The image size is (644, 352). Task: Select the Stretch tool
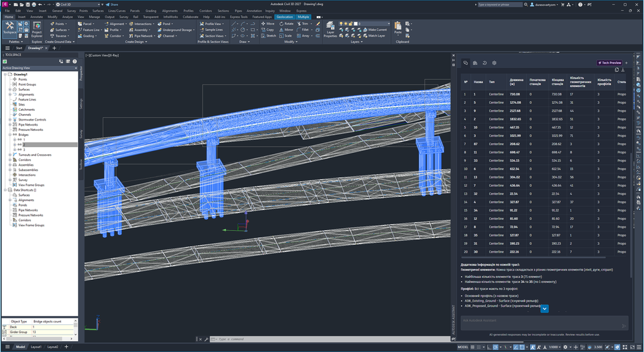[268, 35]
